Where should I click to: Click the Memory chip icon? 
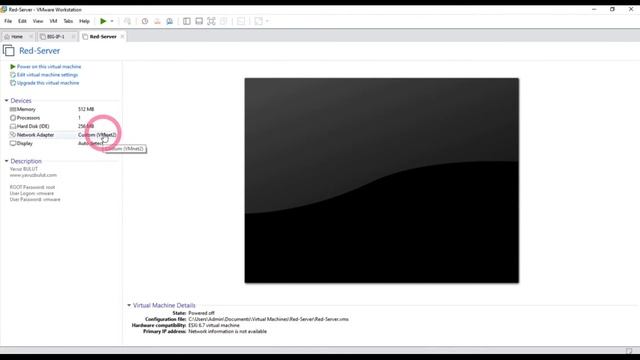point(13,109)
